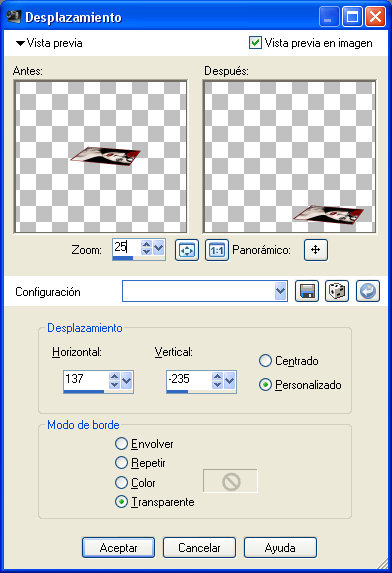Image resolution: width=392 pixels, height=573 pixels.
Task: Minimize the Desplazamiento dialog window
Action: click(x=328, y=17)
